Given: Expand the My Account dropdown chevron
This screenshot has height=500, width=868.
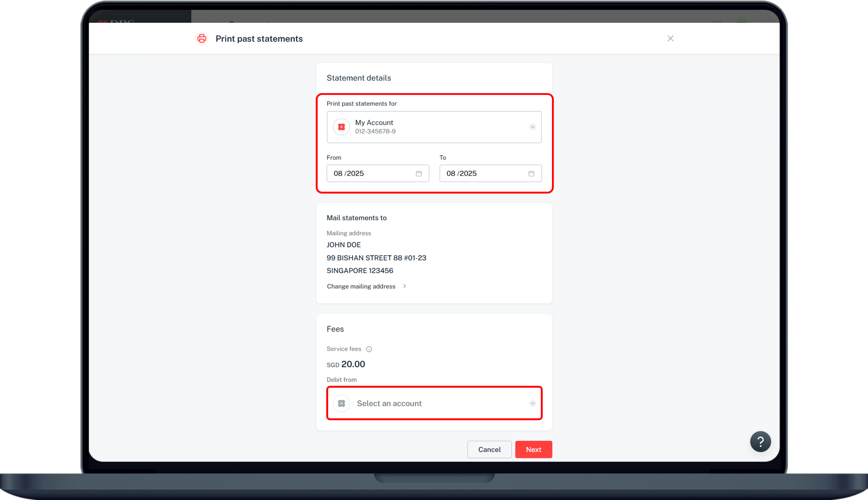Looking at the screenshot, I should (x=532, y=127).
